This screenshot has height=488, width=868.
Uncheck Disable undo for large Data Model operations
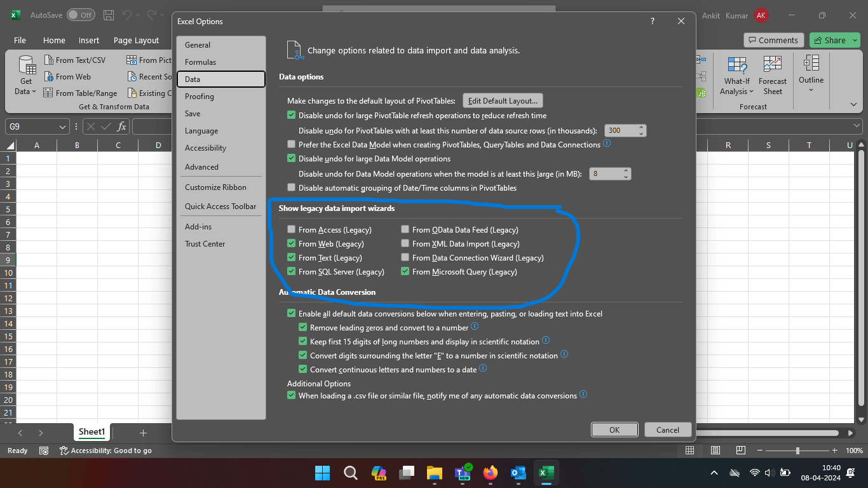[292, 158]
